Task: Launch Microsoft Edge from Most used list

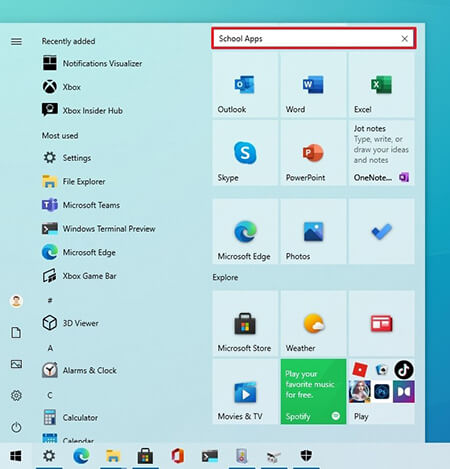Action: point(79,252)
